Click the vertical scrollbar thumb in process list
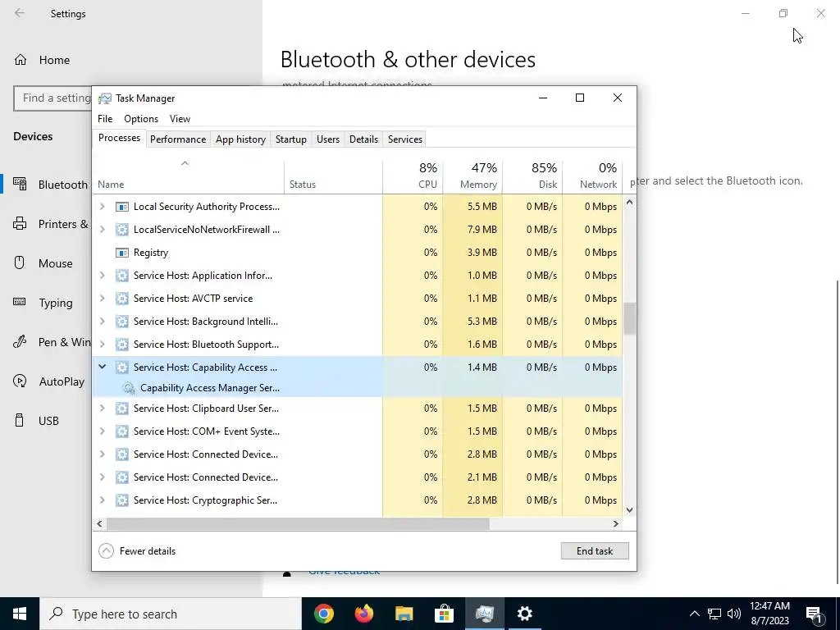This screenshot has height=630, width=840. [x=629, y=319]
